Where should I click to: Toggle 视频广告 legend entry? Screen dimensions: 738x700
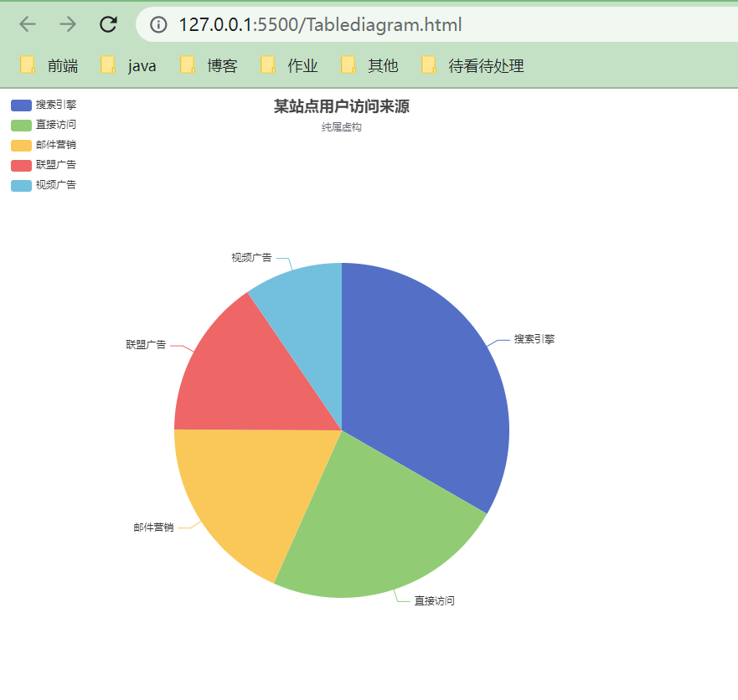coord(44,185)
